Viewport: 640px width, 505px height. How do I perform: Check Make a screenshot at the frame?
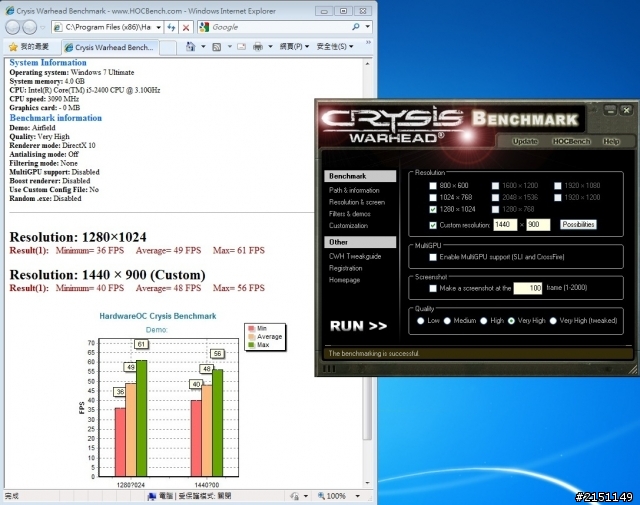click(433, 288)
